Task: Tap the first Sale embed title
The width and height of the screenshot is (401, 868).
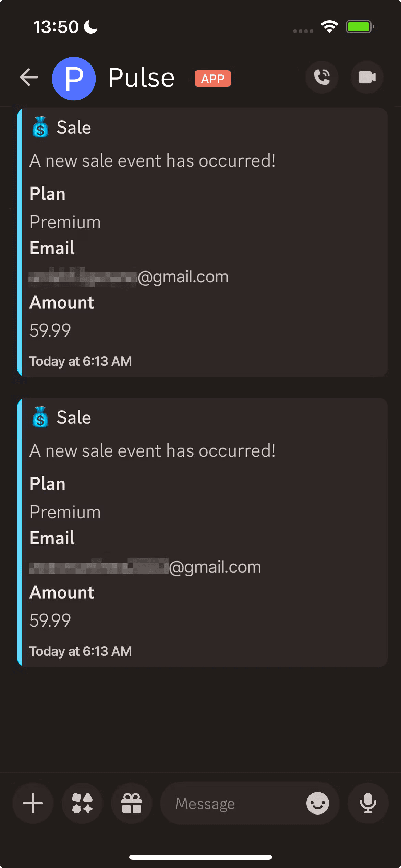Action: (x=74, y=128)
